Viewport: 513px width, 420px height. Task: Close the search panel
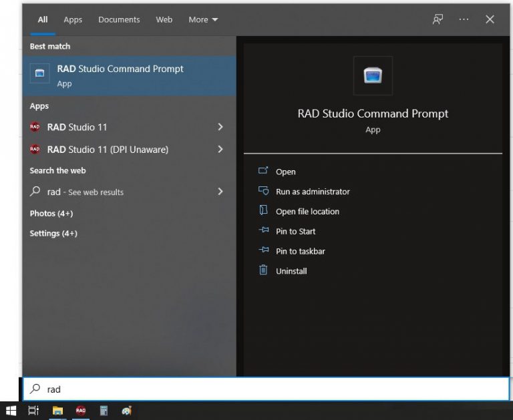tap(490, 19)
